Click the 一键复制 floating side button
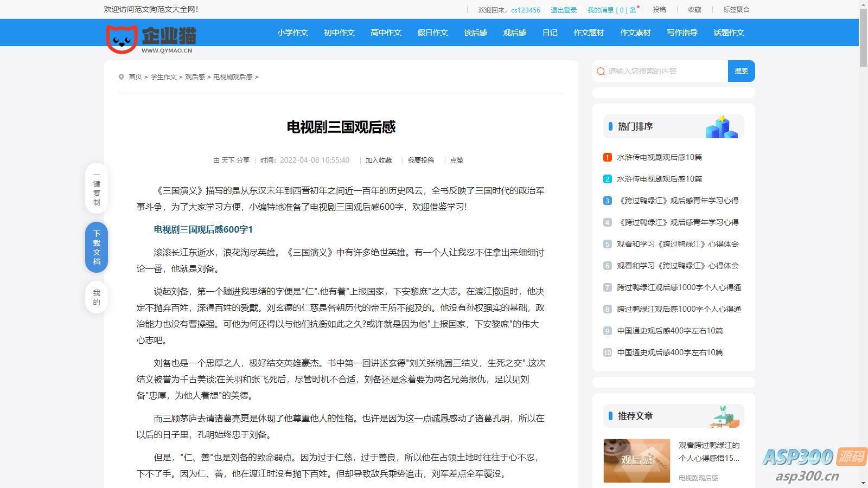 pos(96,191)
